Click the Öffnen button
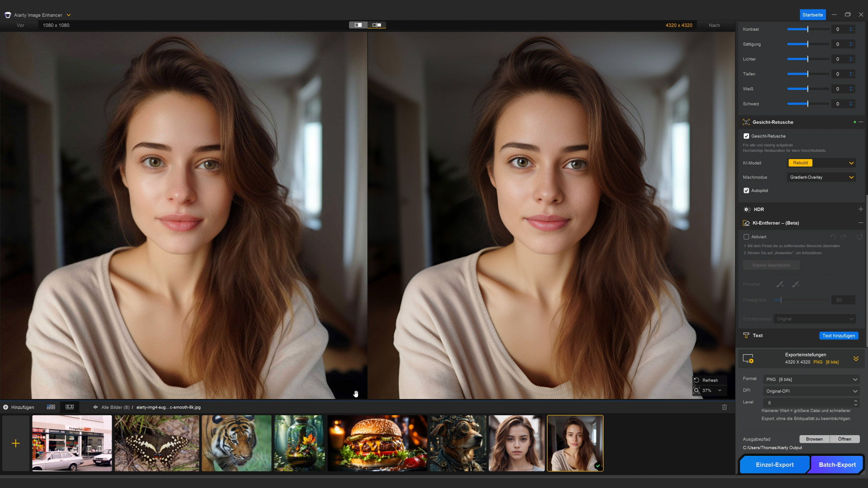 tap(844, 439)
